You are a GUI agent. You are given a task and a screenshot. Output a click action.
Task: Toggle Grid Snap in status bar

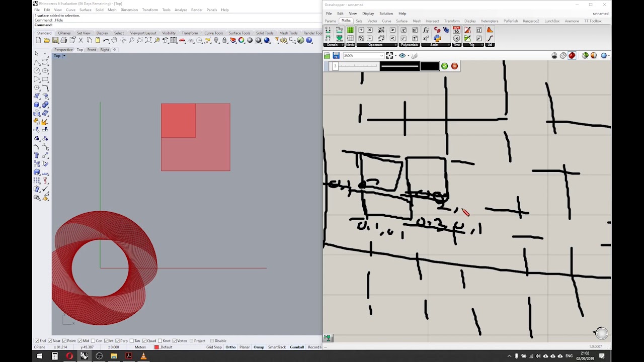(214, 347)
